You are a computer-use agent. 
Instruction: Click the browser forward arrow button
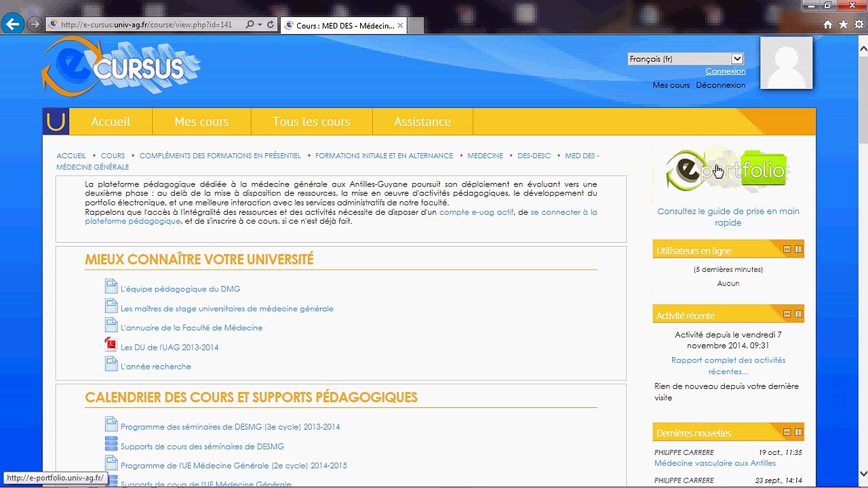click(x=35, y=24)
